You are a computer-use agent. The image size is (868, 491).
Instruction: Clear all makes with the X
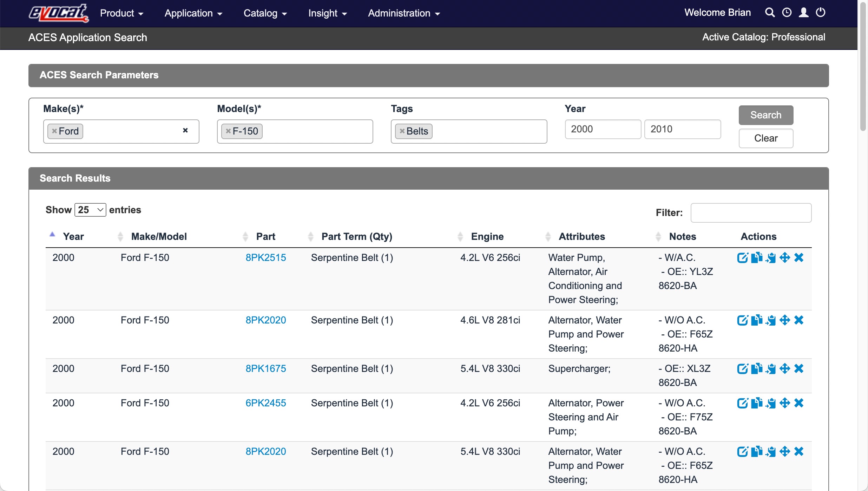tap(185, 130)
